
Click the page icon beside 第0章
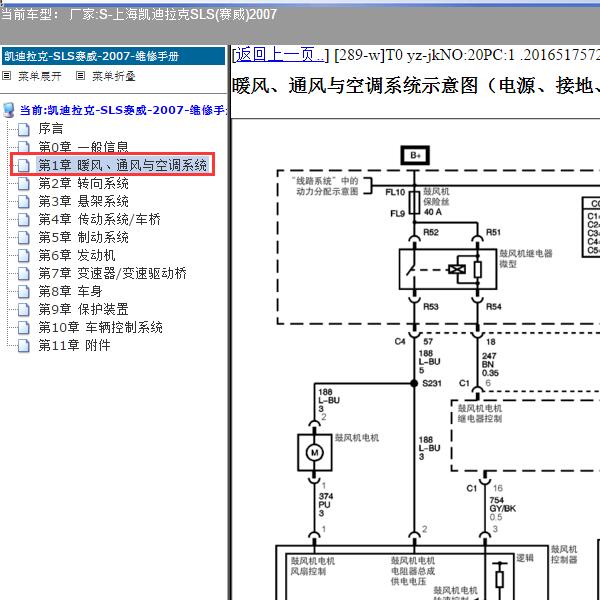click(24, 147)
